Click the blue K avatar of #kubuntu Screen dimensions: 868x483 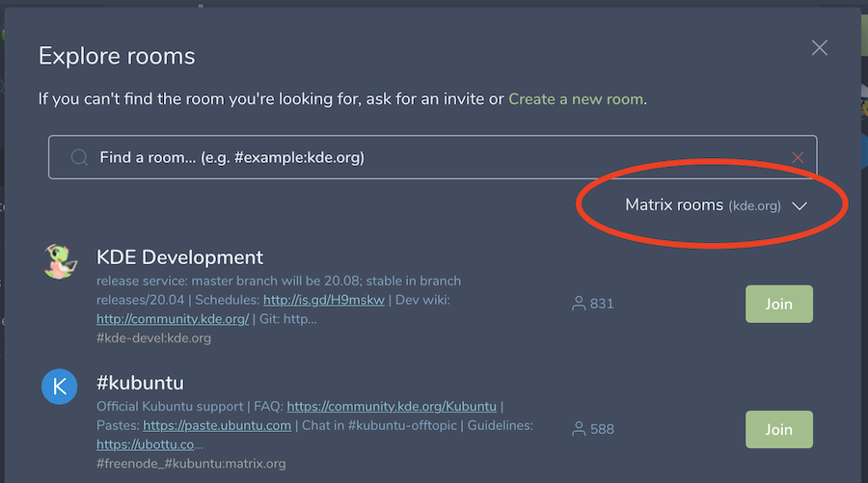tap(60, 387)
